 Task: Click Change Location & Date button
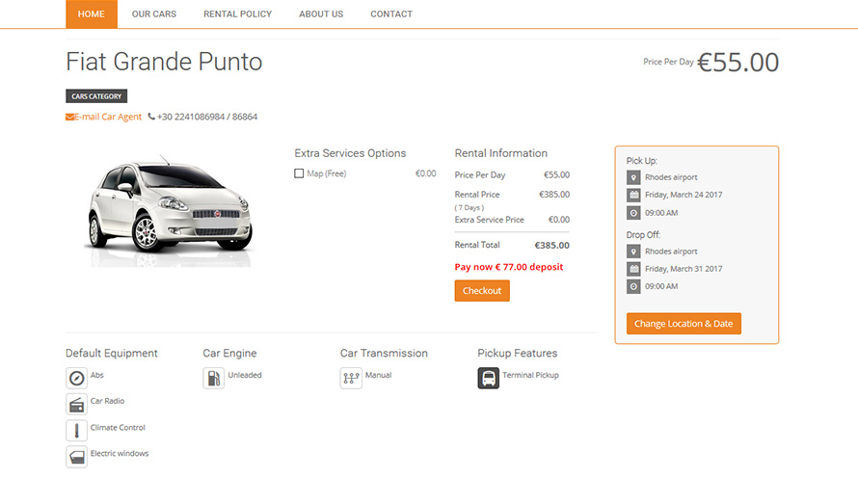pyautogui.click(x=684, y=324)
